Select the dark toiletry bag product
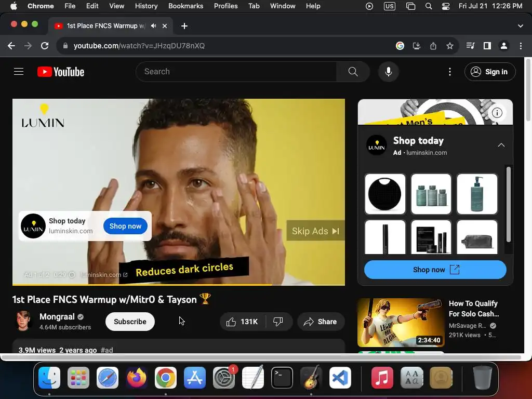The height and width of the screenshot is (399, 532). point(477,237)
